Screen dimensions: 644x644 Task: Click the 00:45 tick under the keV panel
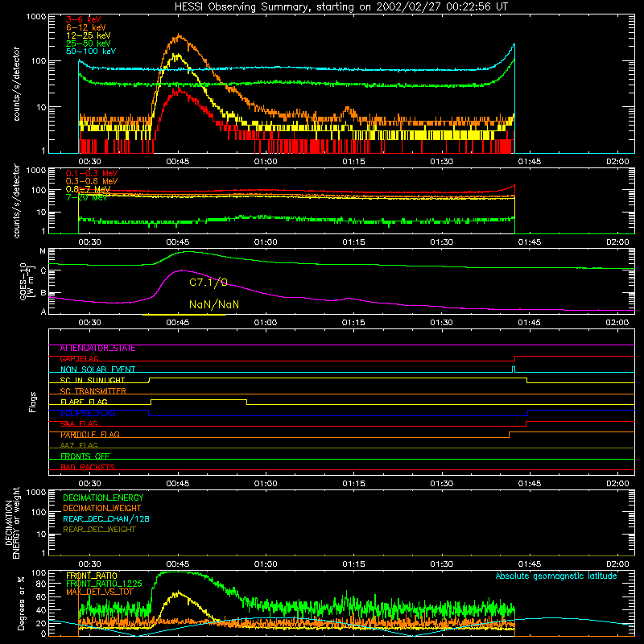tap(178, 162)
